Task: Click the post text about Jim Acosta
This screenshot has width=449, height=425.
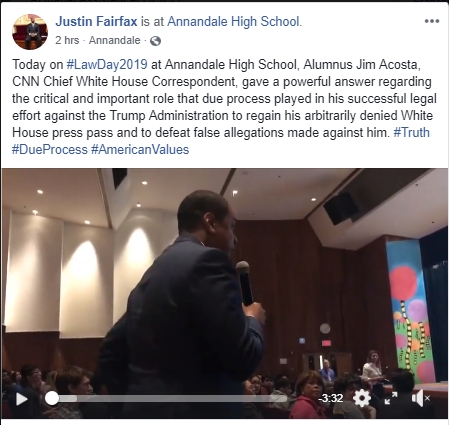Action: pos(224,107)
